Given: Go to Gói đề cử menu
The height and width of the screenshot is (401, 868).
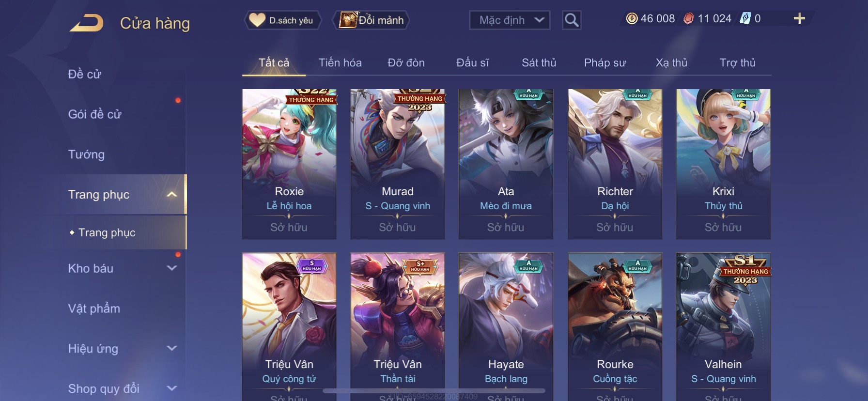Looking at the screenshot, I should [95, 114].
